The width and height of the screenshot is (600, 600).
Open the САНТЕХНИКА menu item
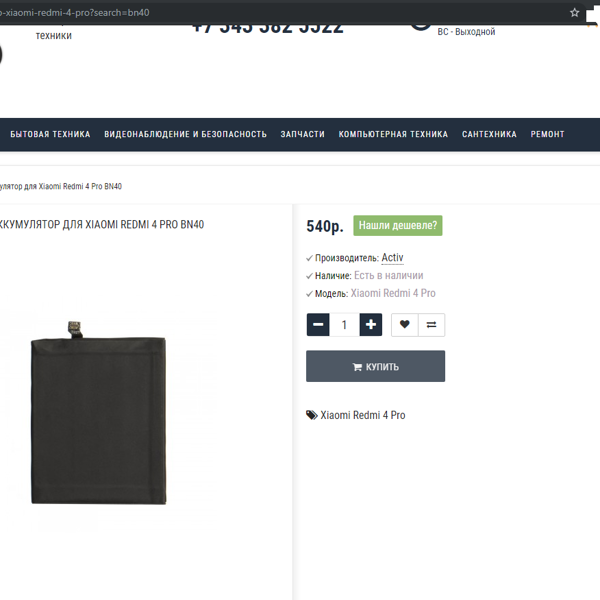coord(489,134)
